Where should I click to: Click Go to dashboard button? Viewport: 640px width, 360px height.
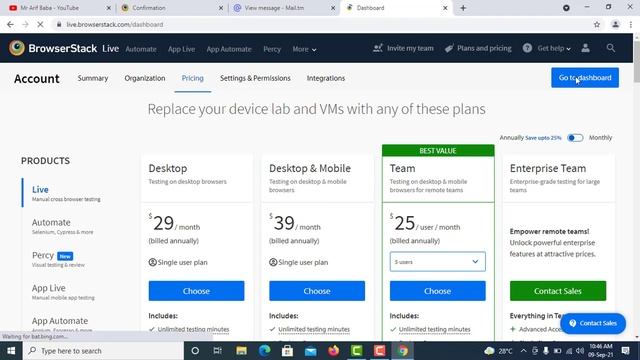585,78
